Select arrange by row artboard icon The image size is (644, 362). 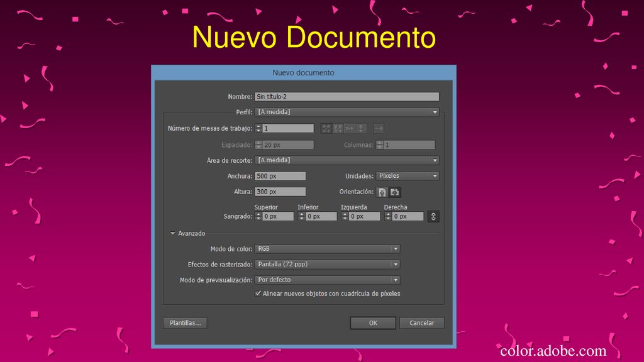(349, 128)
